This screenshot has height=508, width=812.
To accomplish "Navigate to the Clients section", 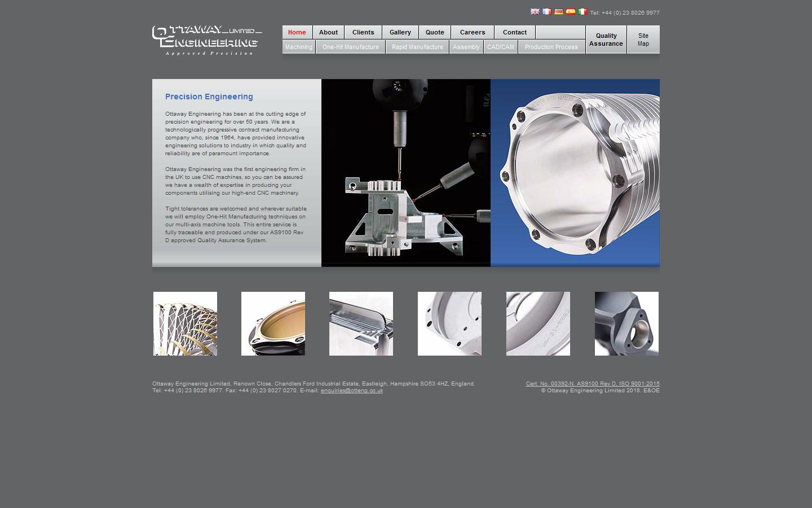I will click(x=363, y=32).
